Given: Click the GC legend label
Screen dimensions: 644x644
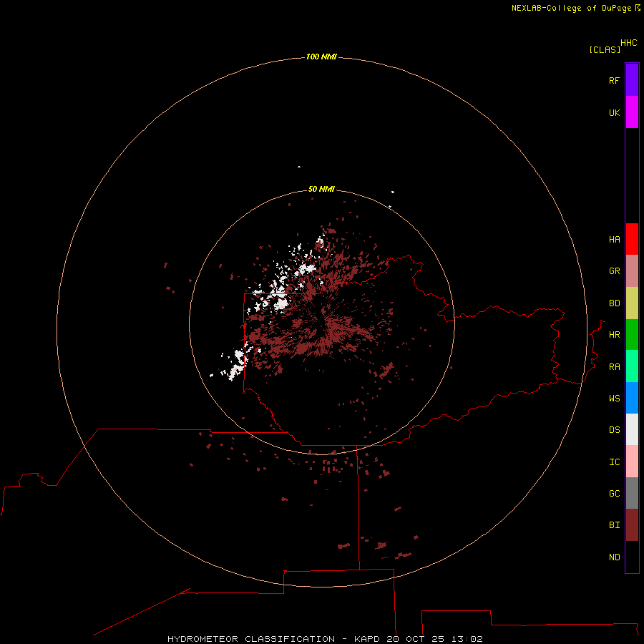Looking at the screenshot, I should [x=614, y=494].
